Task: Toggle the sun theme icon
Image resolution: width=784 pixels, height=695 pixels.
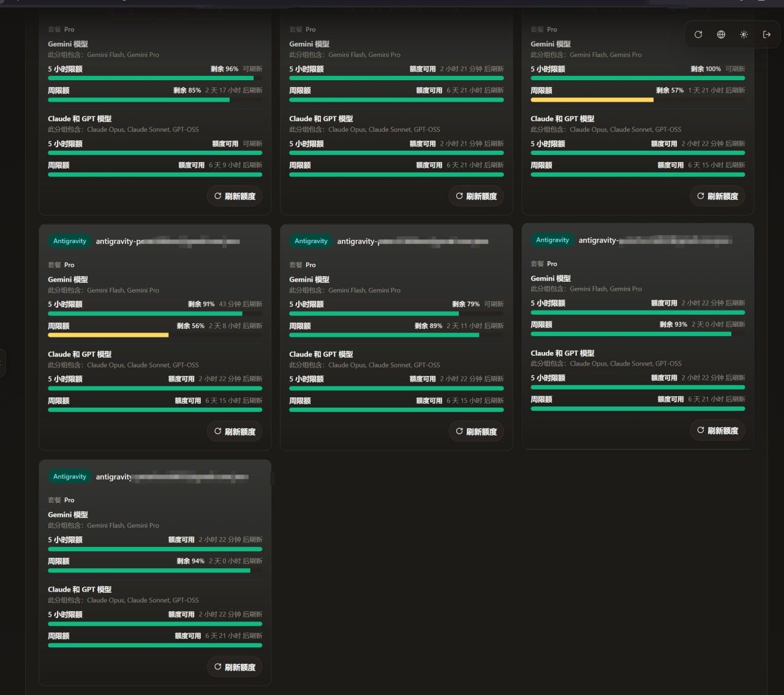Action: [x=744, y=35]
